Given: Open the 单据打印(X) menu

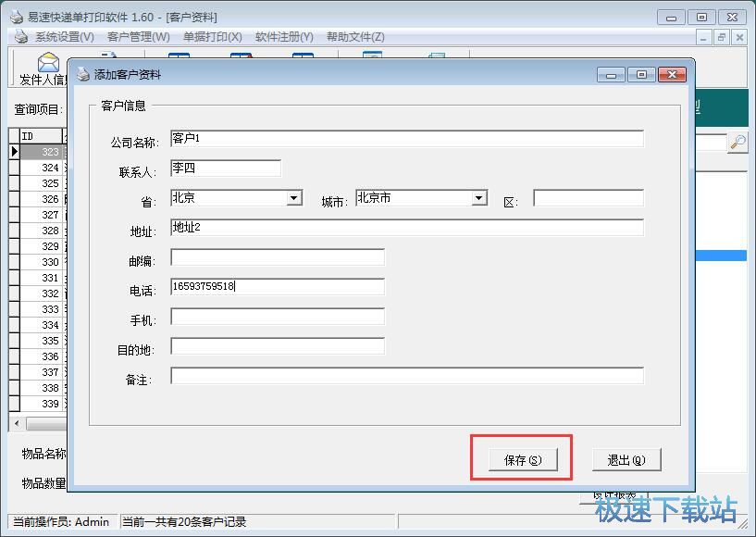Looking at the screenshot, I should click(213, 37).
